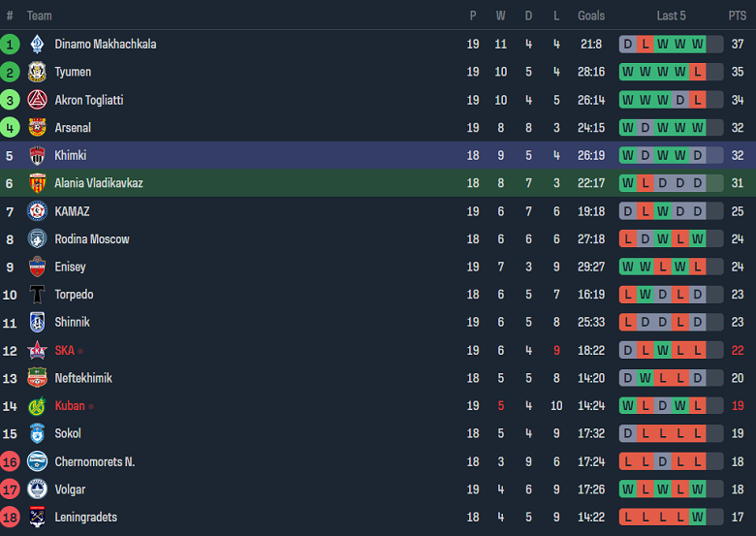Open the Tyumen team logo

pyautogui.click(x=37, y=72)
